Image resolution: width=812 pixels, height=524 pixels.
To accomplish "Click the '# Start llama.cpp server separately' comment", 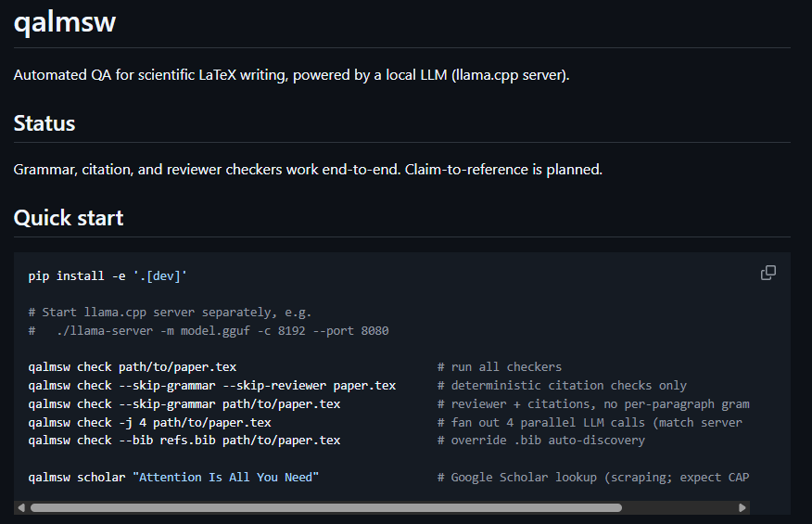I will [x=170, y=313].
